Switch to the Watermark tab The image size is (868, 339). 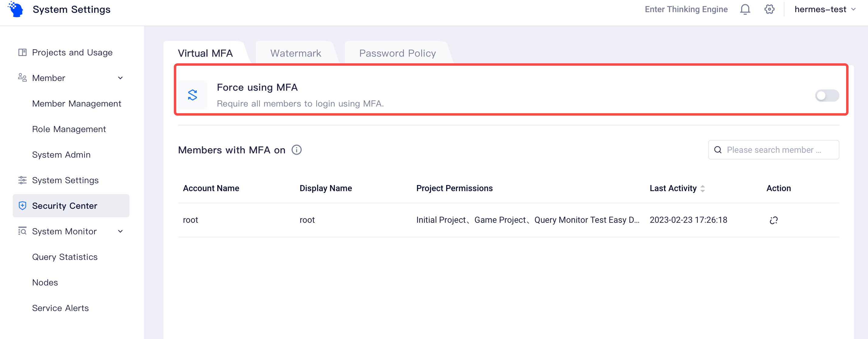[x=295, y=53]
